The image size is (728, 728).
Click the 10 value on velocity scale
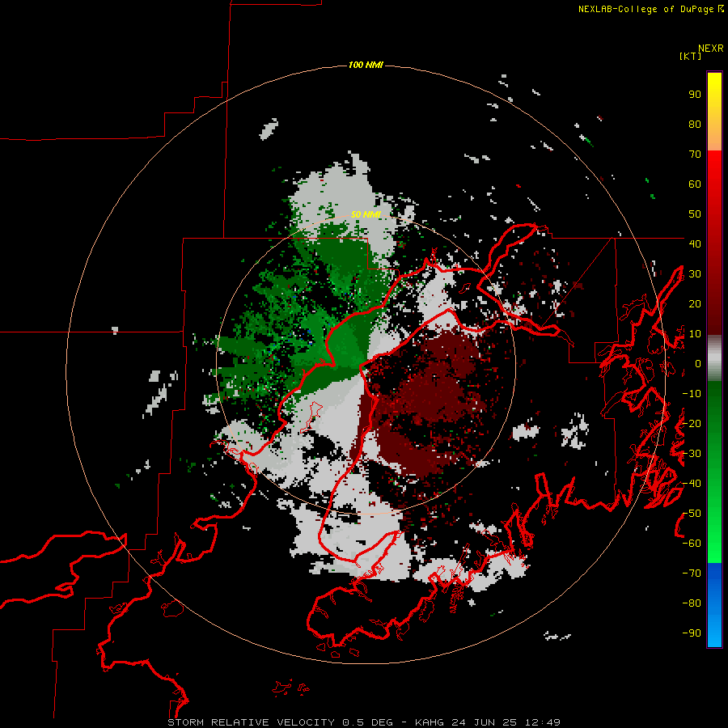coord(695,334)
